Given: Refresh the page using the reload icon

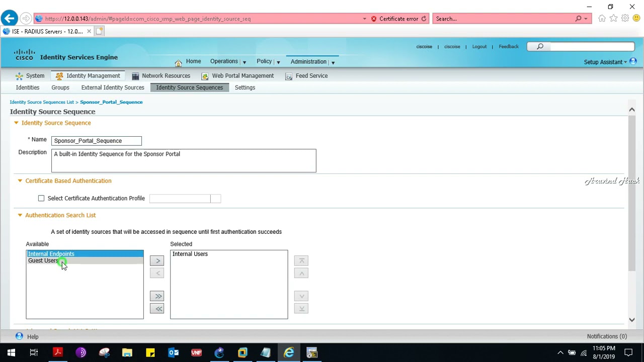Looking at the screenshot, I should 424,19.
